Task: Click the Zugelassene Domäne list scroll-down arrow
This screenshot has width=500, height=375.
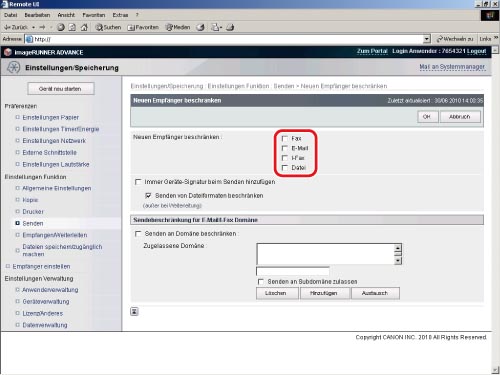Action: 398,261
